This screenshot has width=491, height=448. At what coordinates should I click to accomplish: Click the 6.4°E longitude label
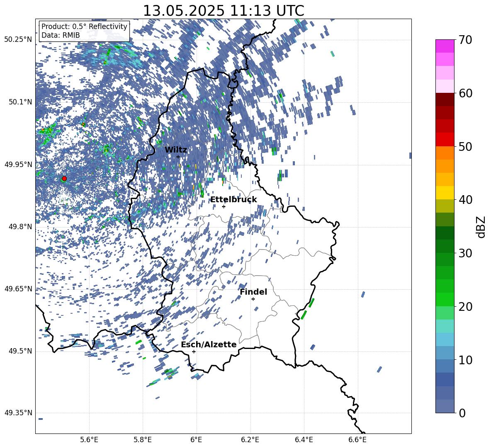pyautogui.click(x=304, y=440)
